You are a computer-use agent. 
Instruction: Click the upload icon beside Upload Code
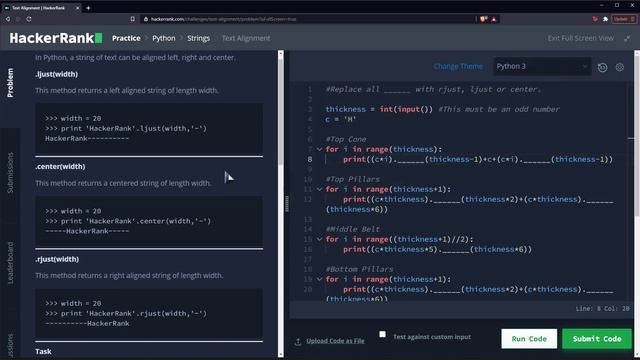tap(298, 341)
